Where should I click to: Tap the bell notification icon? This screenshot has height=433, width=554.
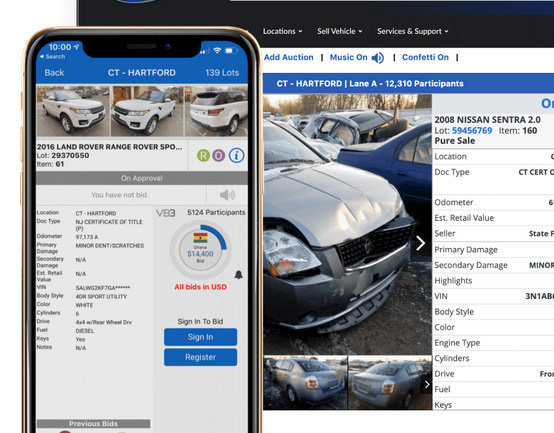click(238, 274)
